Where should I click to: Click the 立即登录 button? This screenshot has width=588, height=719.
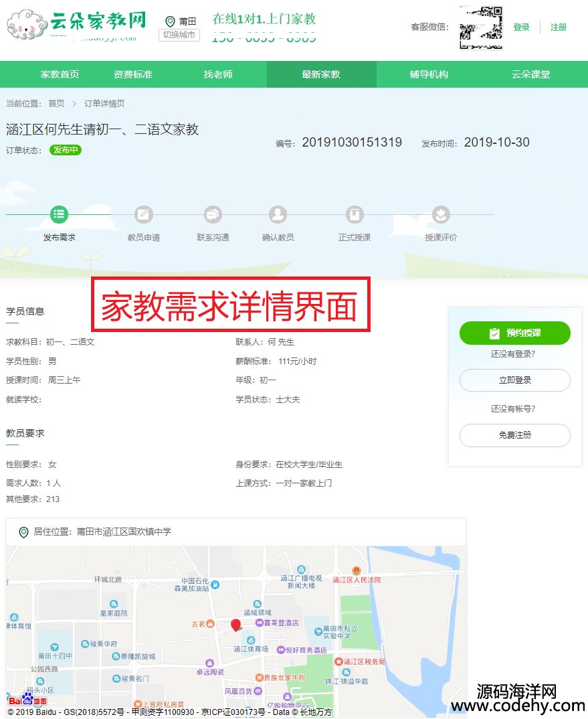(x=515, y=380)
